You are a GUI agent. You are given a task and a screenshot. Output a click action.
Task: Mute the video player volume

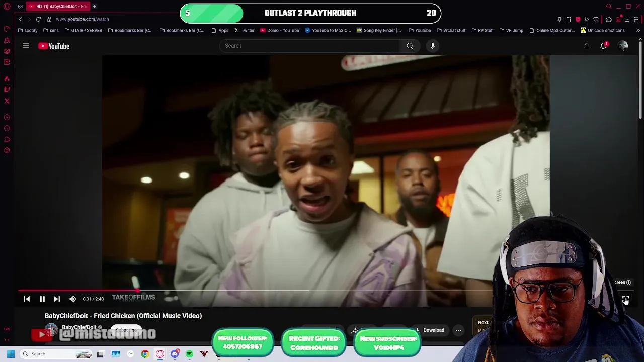(72, 299)
